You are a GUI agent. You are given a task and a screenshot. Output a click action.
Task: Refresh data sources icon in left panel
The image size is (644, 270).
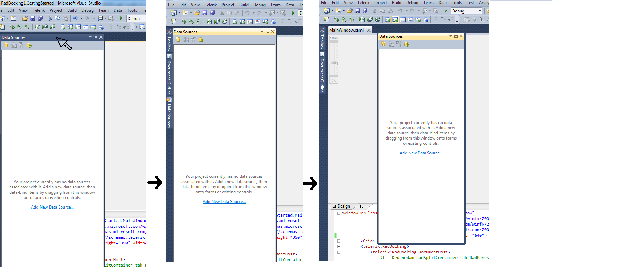tap(29, 45)
